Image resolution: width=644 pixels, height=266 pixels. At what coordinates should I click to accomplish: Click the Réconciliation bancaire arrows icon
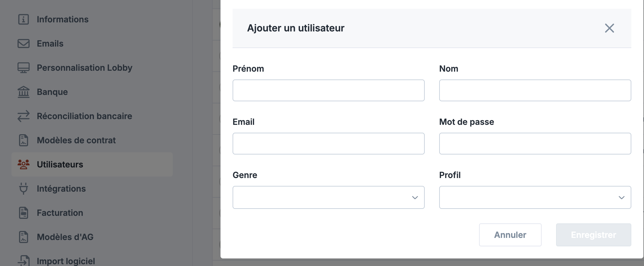[24, 116]
